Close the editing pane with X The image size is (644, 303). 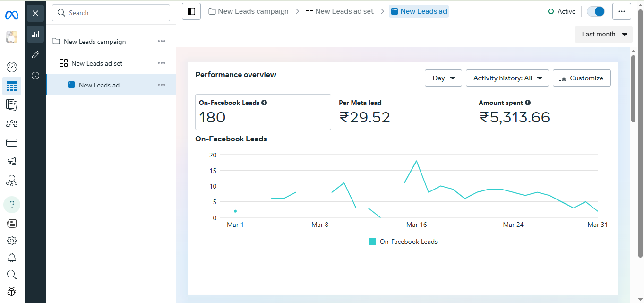(35, 13)
